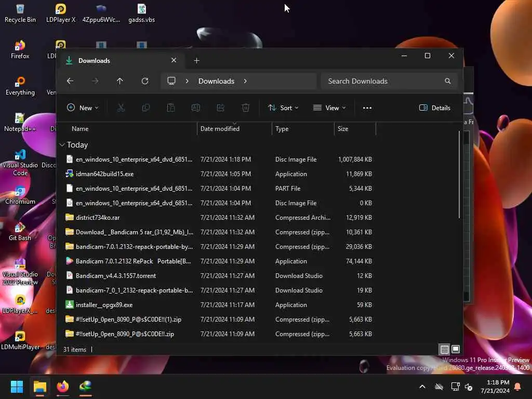Open Visual Studio Code desktop icon
Image resolution: width=532 pixels, height=399 pixels.
coord(20,162)
